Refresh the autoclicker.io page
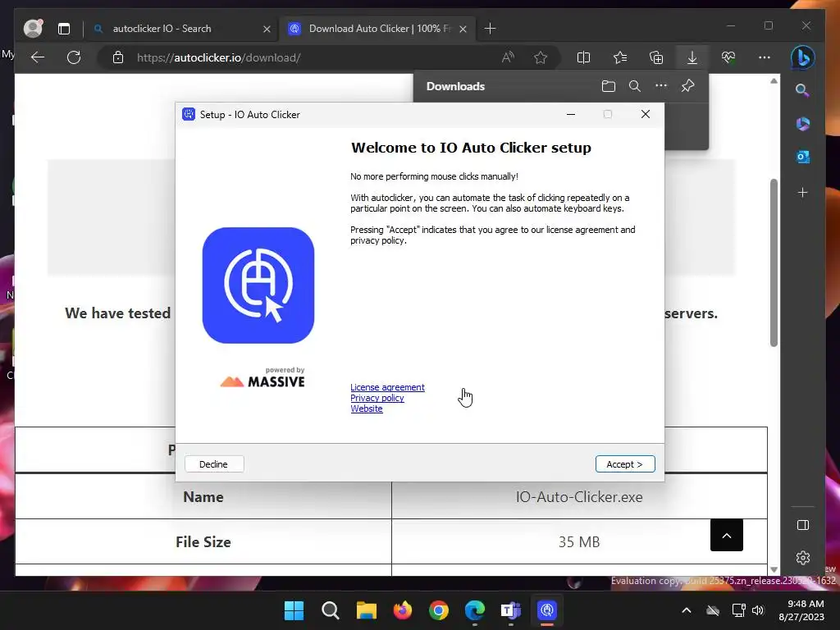 point(74,57)
